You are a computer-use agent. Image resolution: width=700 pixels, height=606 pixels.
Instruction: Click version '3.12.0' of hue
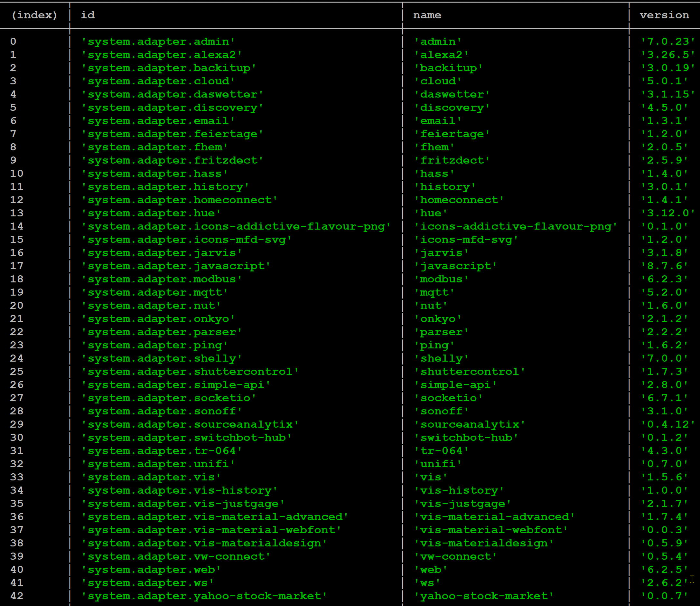point(667,213)
